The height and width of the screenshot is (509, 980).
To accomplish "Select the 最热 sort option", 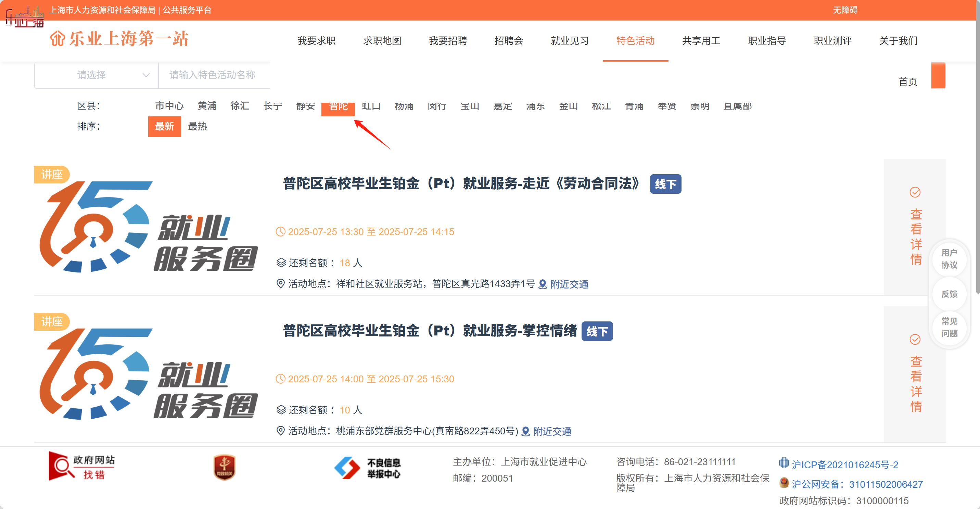I will 198,126.
